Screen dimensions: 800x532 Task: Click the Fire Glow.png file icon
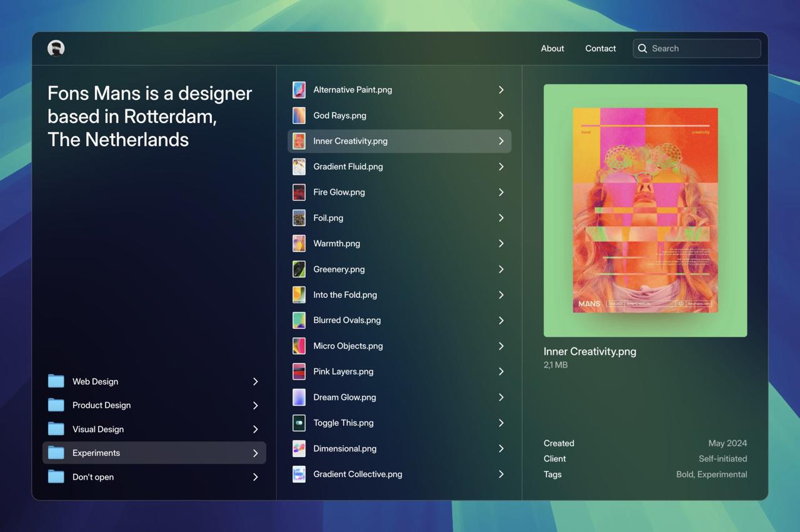click(299, 192)
